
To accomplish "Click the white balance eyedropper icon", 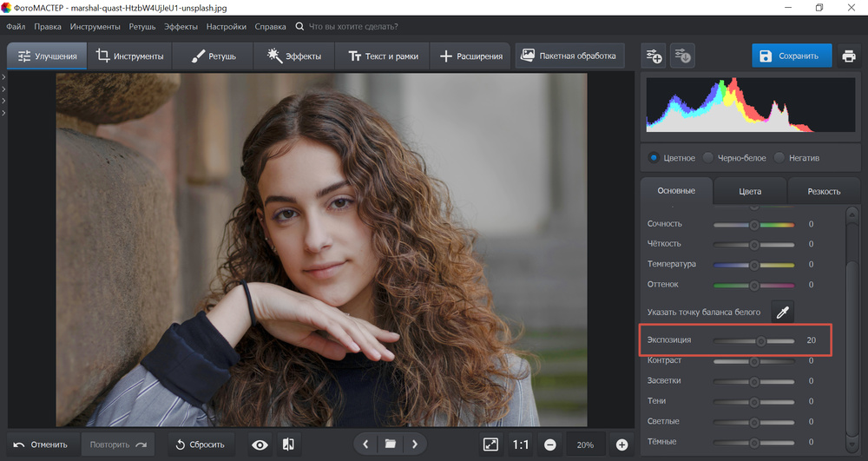I will [x=782, y=312].
